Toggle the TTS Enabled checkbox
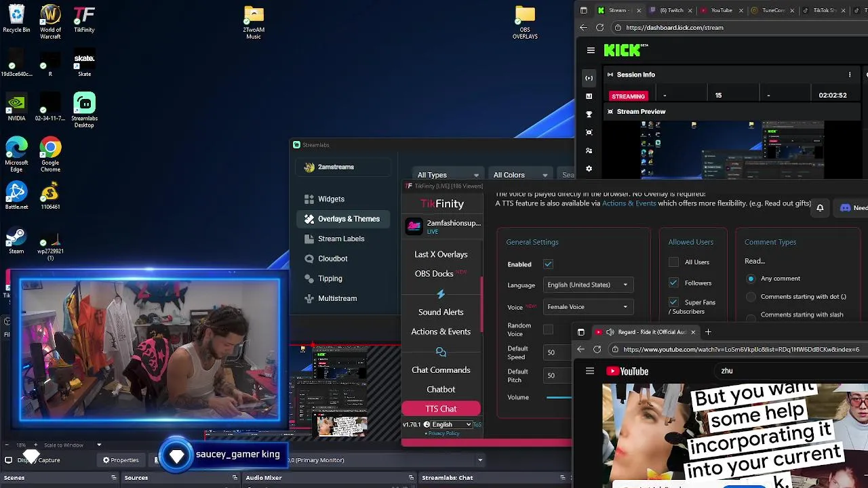 pos(548,264)
